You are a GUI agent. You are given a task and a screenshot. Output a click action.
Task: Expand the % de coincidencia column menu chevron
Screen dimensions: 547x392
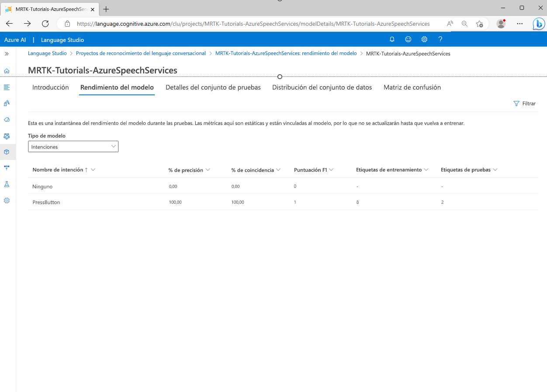tap(278, 170)
